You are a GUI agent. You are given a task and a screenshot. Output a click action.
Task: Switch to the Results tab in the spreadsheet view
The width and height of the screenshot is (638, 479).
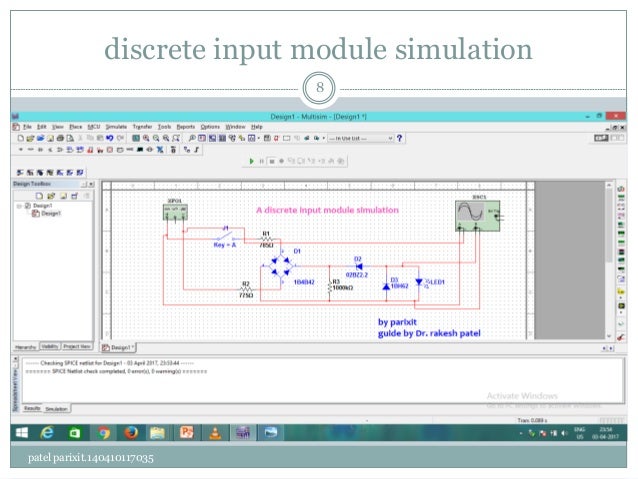tap(32, 408)
